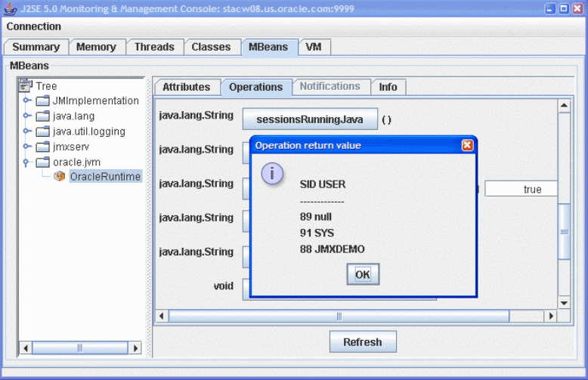The width and height of the screenshot is (588, 380).
Task: Click the information icon in the dialog
Action: click(271, 173)
